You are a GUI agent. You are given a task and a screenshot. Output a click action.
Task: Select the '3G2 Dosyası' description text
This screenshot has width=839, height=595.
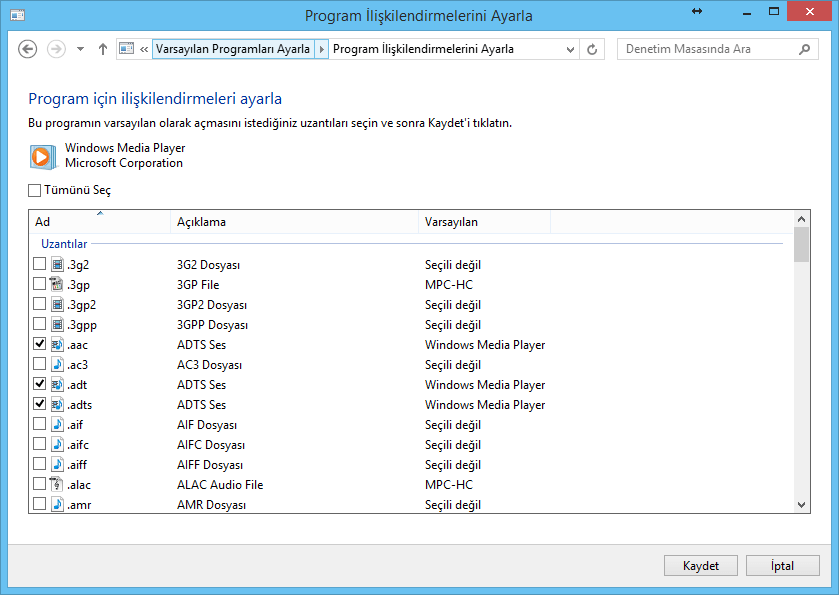209,265
